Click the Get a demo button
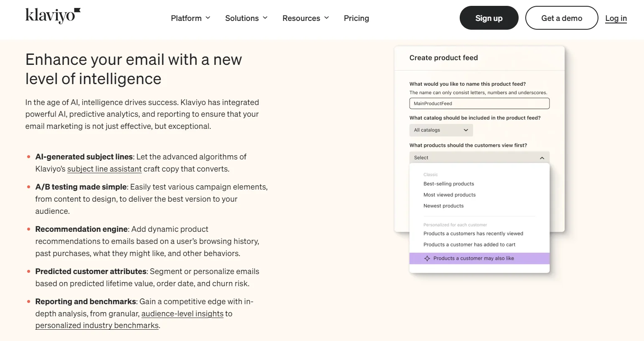The height and width of the screenshot is (341, 644). (561, 18)
